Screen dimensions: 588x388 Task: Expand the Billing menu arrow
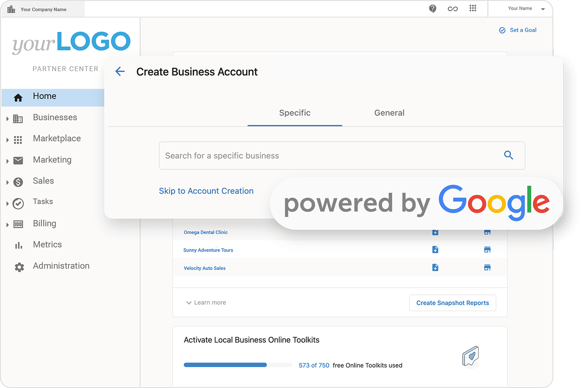pos(8,225)
